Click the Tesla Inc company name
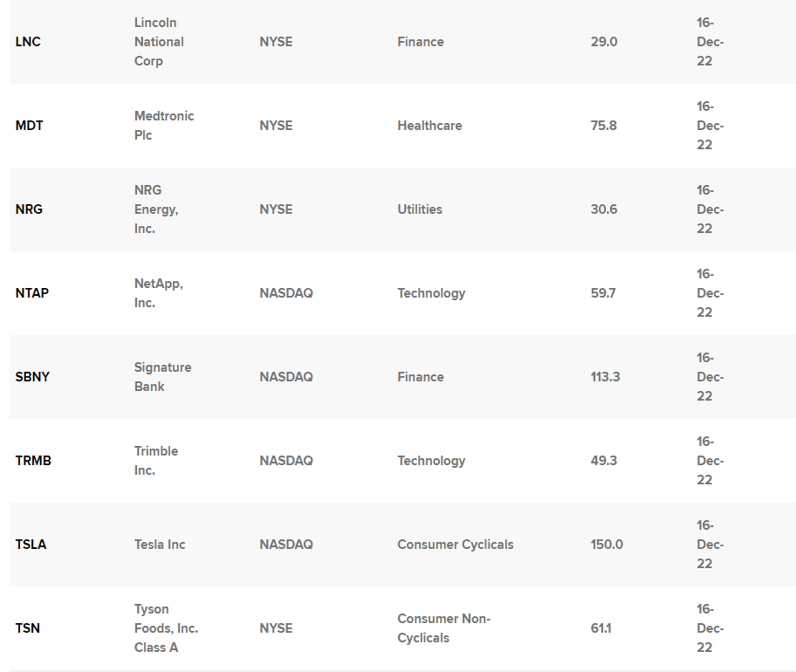The width and height of the screenshot is (796, 672). coord(160,545)
